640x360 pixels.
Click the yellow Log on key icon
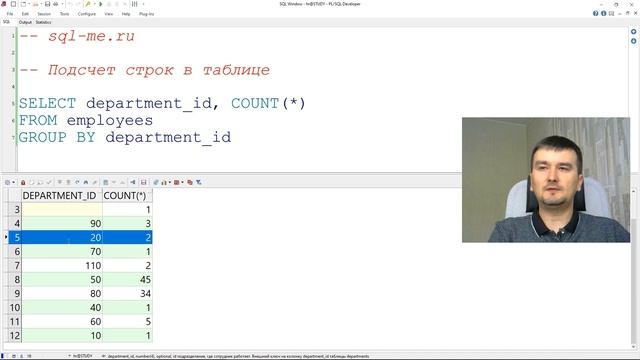pyautogui.click(x=87, y=4)
